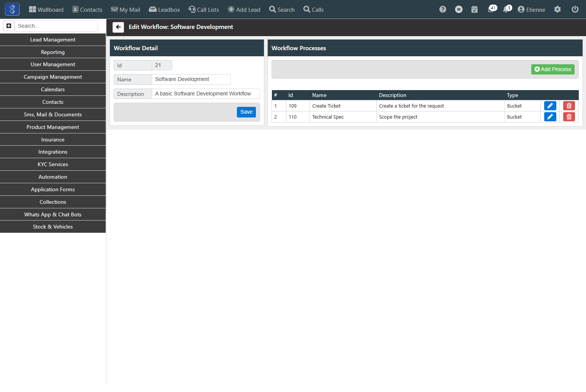Click the Save button
The image size is (586, 392).
pyautogui.click(x=246, y=112)
